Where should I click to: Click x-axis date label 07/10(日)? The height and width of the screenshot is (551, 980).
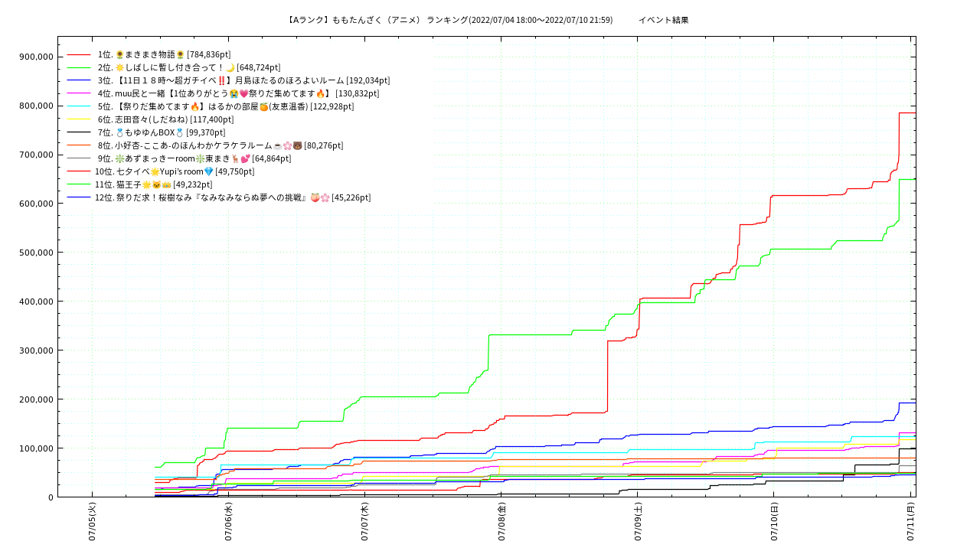point(774,522)
